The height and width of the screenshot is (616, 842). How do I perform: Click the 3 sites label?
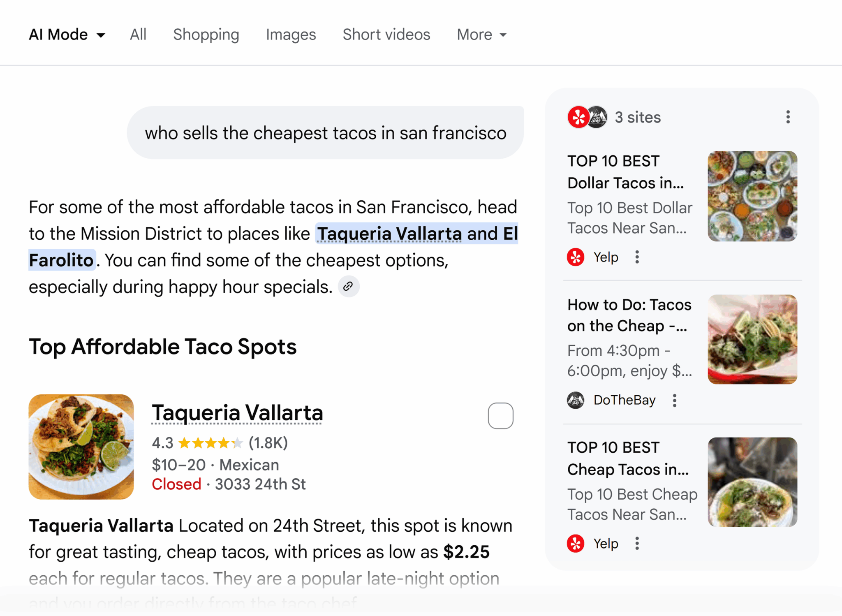(x=638, y=117)
